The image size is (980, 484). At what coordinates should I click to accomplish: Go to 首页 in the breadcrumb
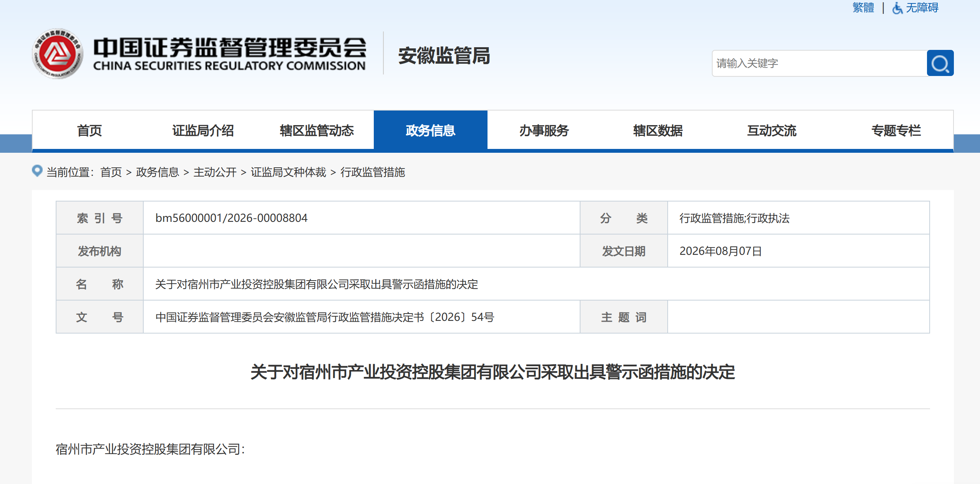111,172
